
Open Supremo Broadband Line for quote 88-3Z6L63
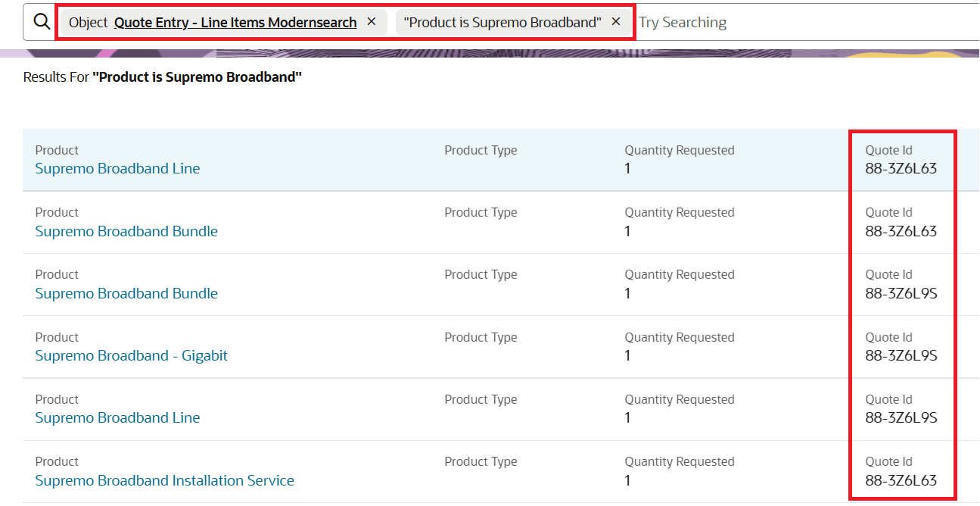pos(117,168)
